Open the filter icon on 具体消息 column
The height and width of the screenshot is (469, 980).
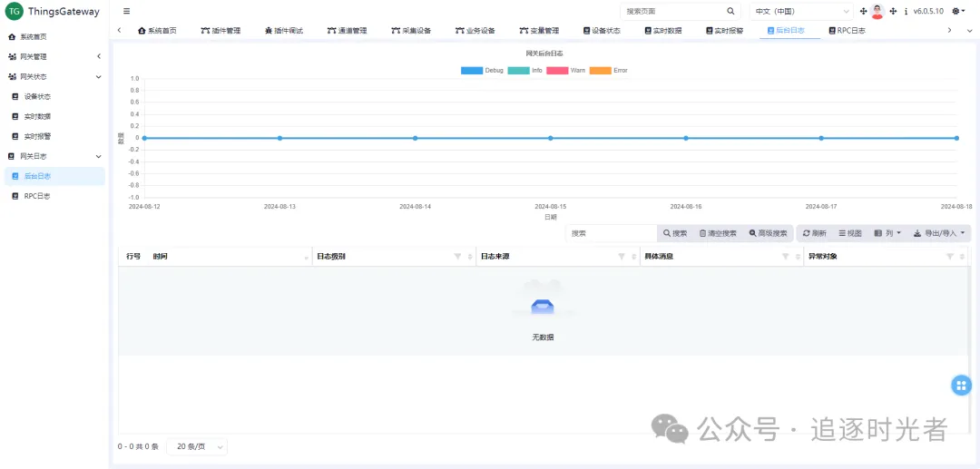[786, 257]
